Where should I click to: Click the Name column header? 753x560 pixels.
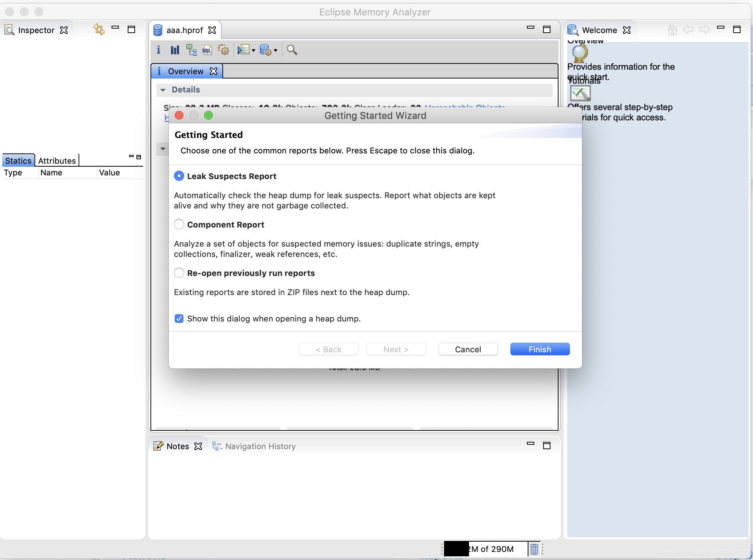pyautogui.click(x=67, y=173)
